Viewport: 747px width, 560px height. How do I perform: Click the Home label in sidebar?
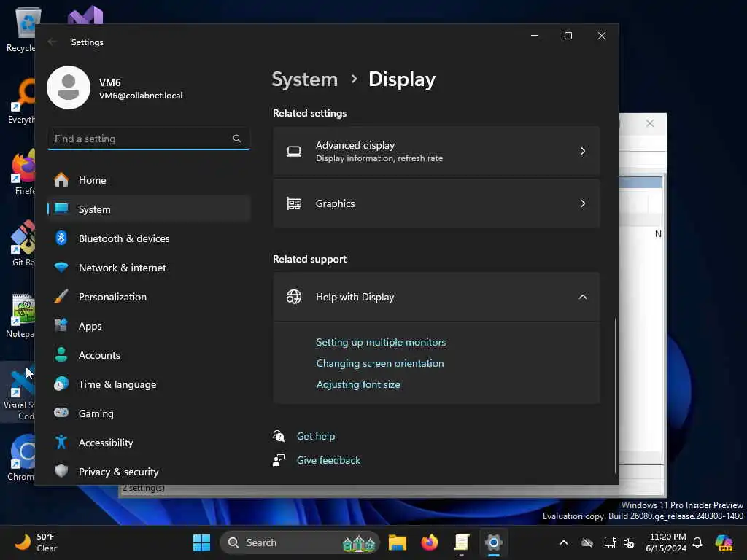(93, 180)
